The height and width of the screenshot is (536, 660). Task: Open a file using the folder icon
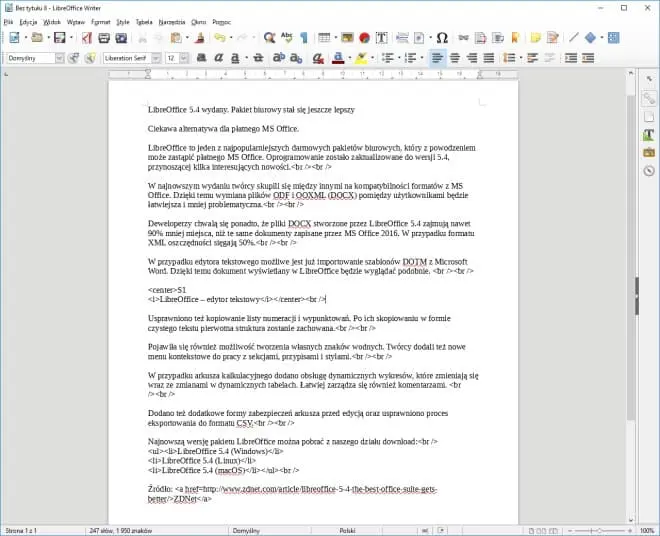37,38
